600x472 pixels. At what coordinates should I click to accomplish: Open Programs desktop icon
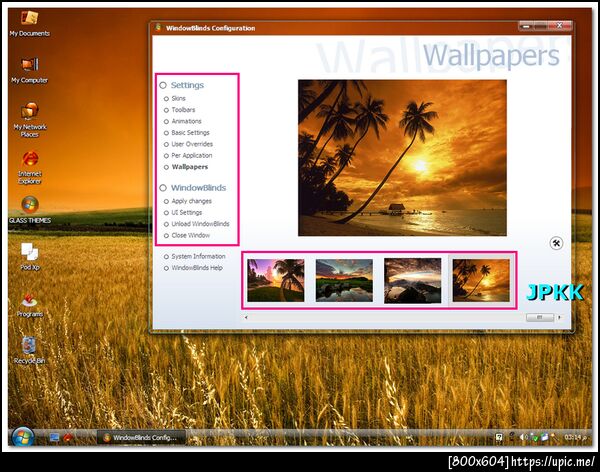click(30, 304)
